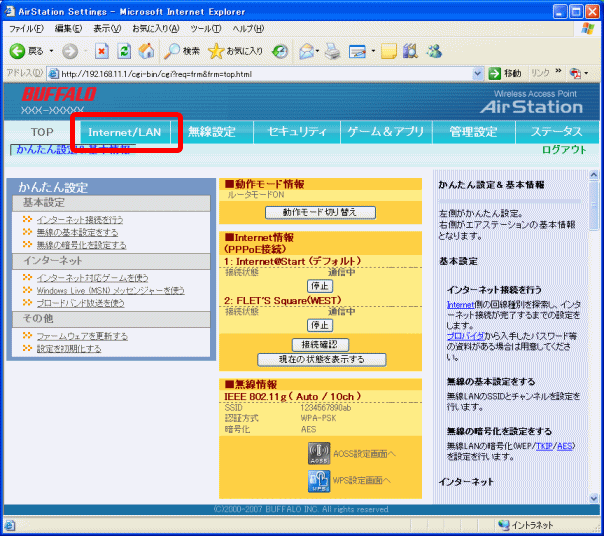Open the Back button history dropdown arrow
Screen dimensions: 604x536
point(50,51)
